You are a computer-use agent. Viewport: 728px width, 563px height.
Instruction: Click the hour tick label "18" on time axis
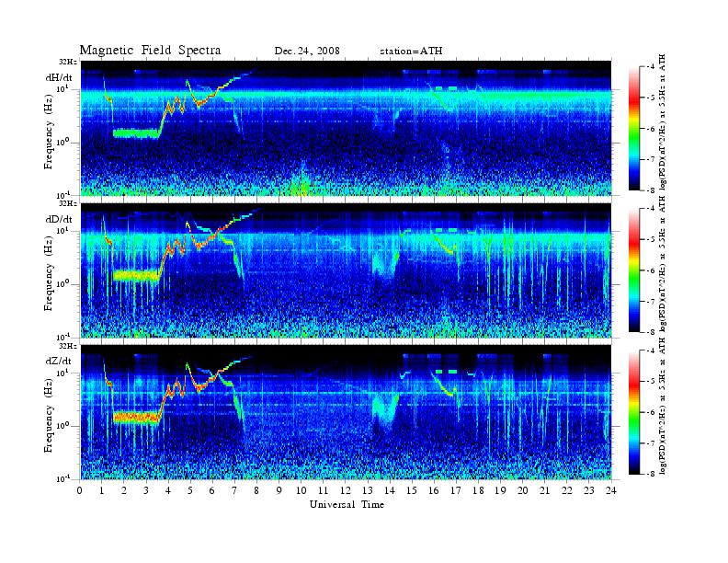(478, 490)
